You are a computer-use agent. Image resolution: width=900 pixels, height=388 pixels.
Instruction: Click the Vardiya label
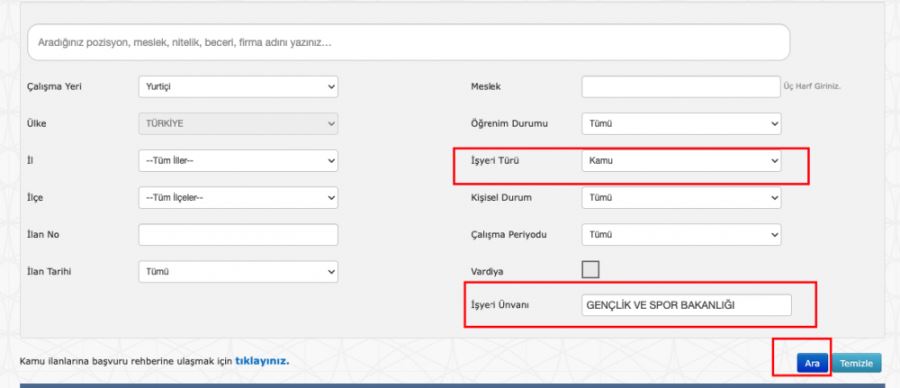[487, 271]
